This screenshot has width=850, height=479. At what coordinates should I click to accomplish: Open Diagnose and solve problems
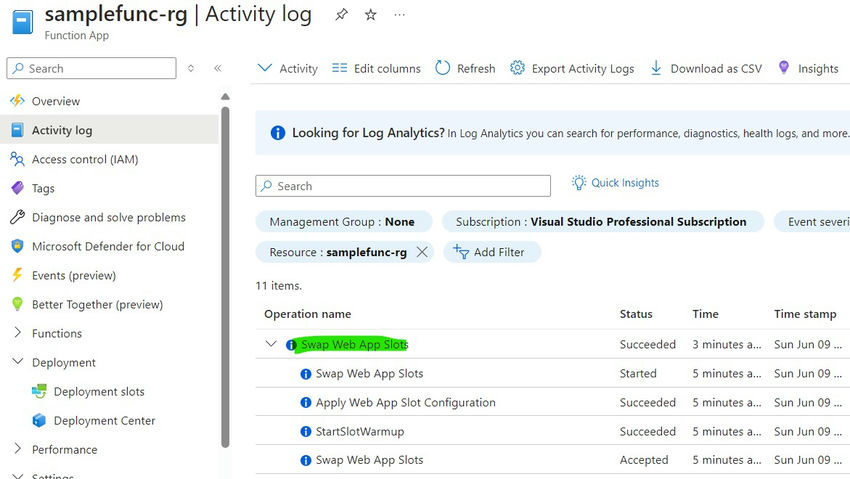point(109,217)
